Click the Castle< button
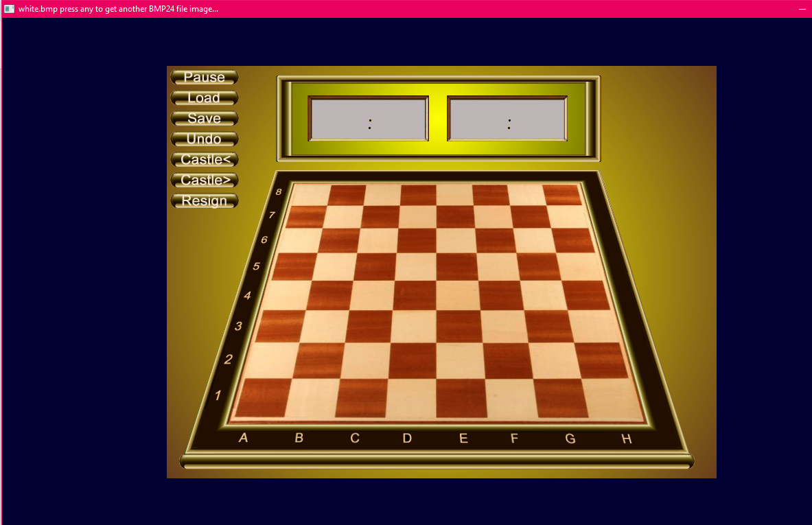The image size is (812, 525). 204,160
